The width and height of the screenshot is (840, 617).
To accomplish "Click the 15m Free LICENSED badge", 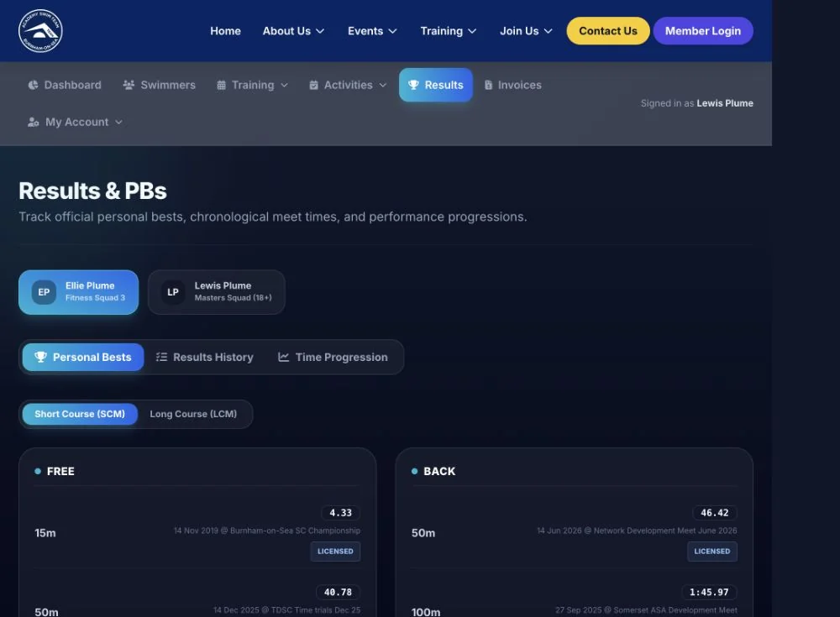I will [335, 552].
